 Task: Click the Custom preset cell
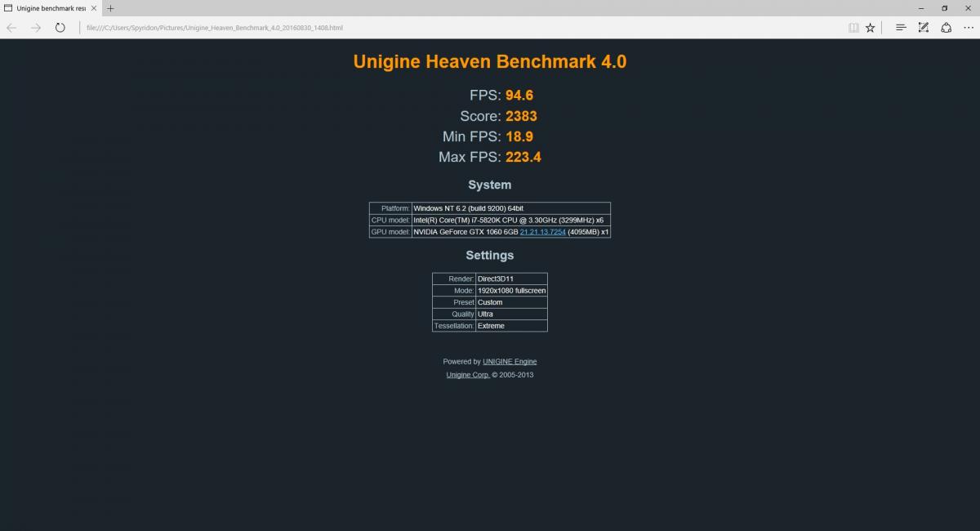pyautogui.click(x=511, y=302)
